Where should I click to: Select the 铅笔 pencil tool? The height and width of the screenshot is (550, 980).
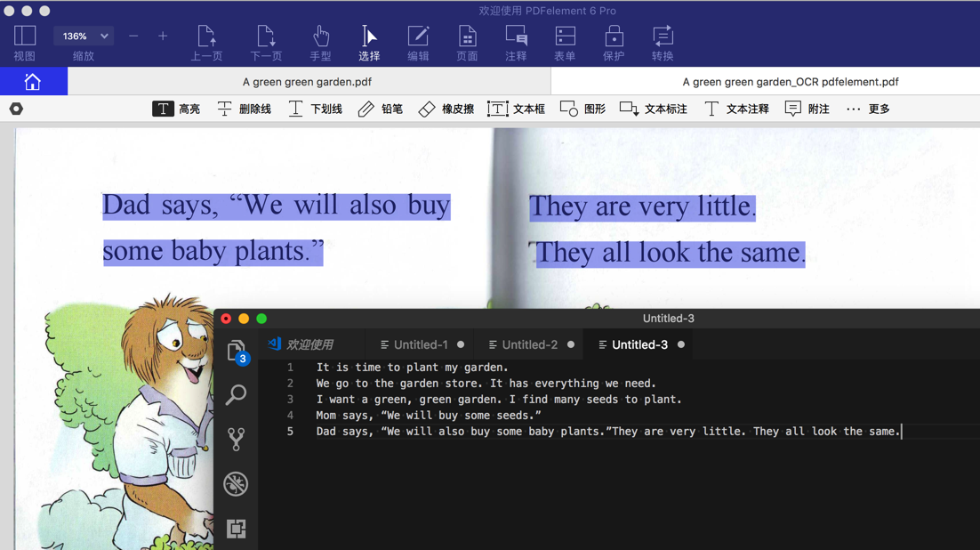click(x=381, y=109)
